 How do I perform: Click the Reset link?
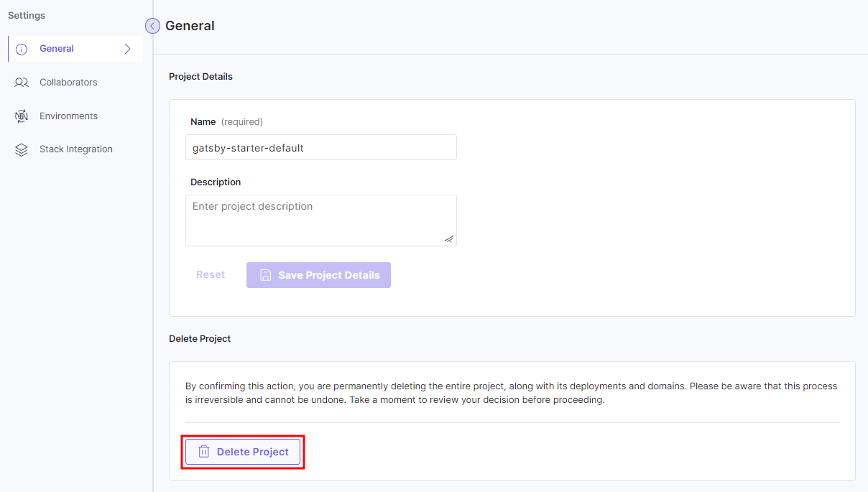(210, 274)
